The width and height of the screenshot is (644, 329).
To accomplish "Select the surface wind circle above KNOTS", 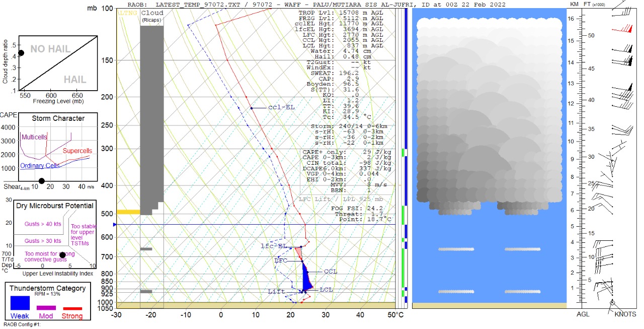I will pos(612,303).
